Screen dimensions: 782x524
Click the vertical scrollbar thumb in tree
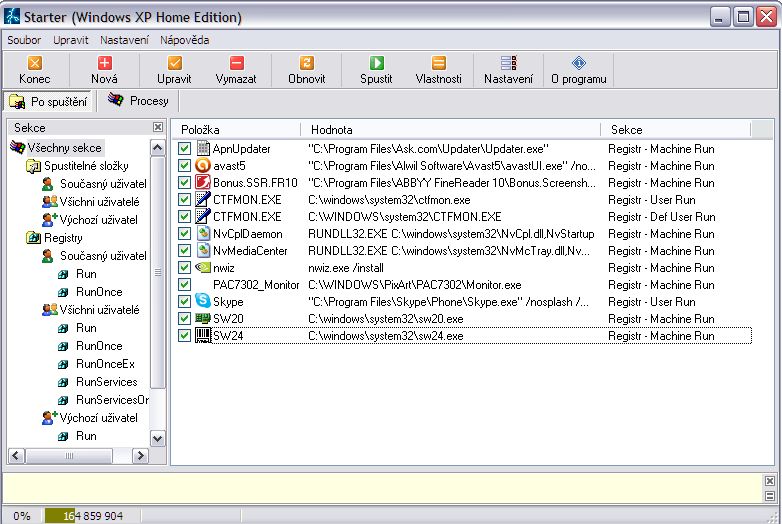point(158,272)
